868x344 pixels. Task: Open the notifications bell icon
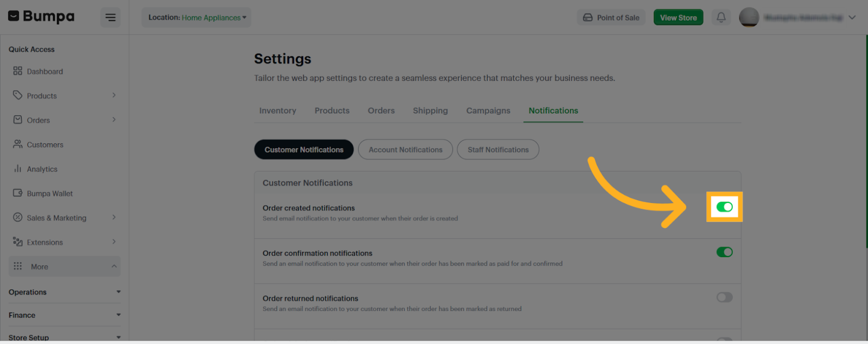[x=721, y=18]
